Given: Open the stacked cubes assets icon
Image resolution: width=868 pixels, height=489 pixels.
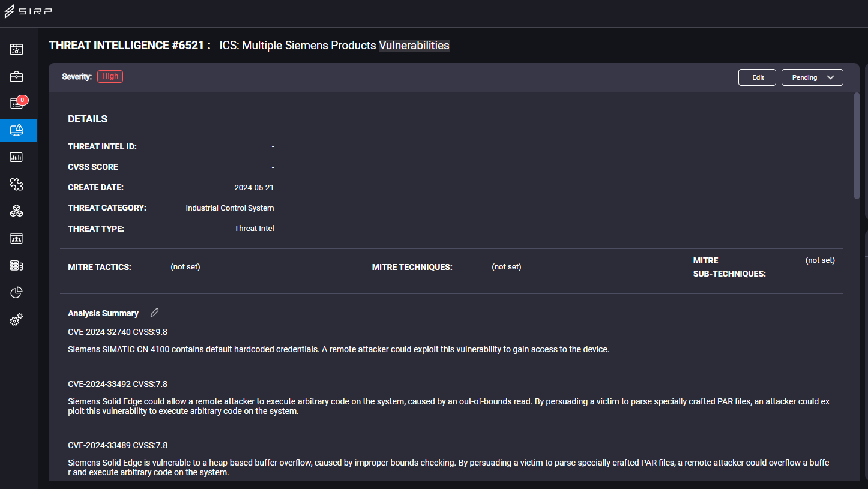Looking at the screenshot, I should tap(16, 211).
